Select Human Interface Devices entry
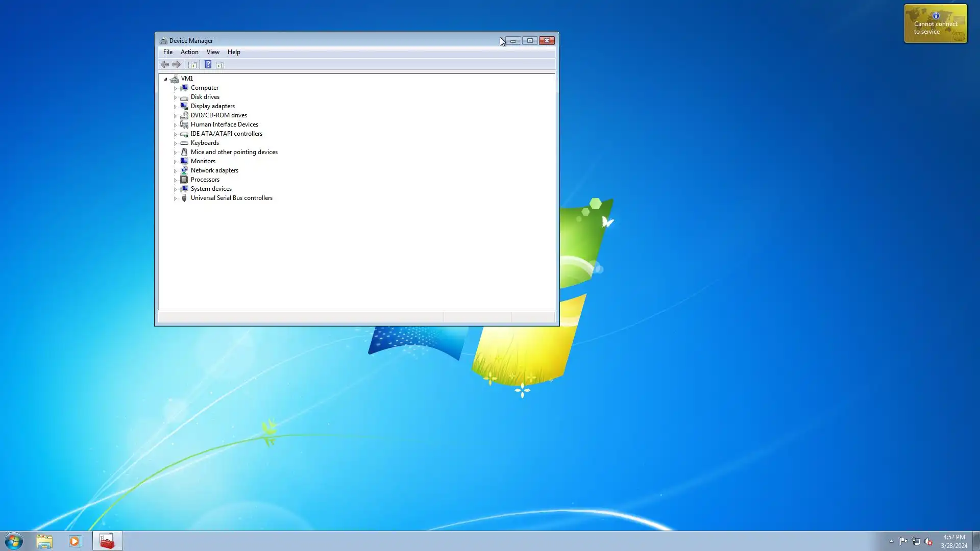The width and height of the screenshot is (980, 551). (x=225, y=124)
